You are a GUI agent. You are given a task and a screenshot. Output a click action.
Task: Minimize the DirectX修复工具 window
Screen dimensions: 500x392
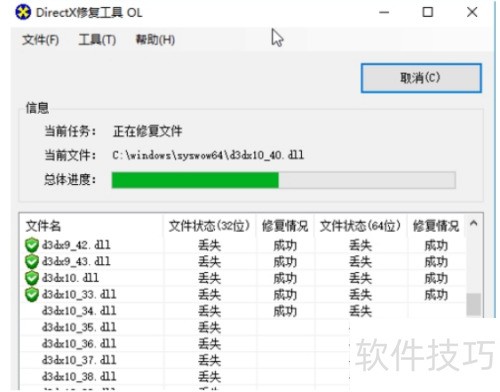tap(384, 13)
